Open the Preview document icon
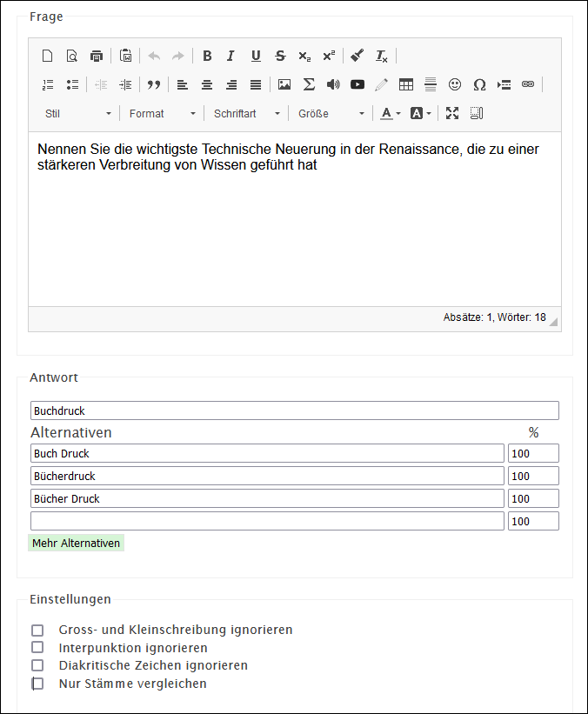Viewport: 588px width, 714px height. click(x=71, y=56)
